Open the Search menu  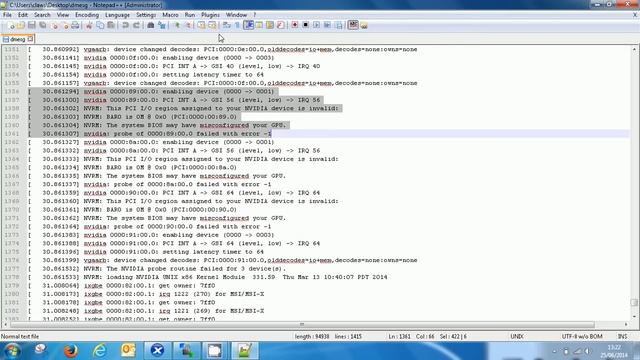pos(42,15)
